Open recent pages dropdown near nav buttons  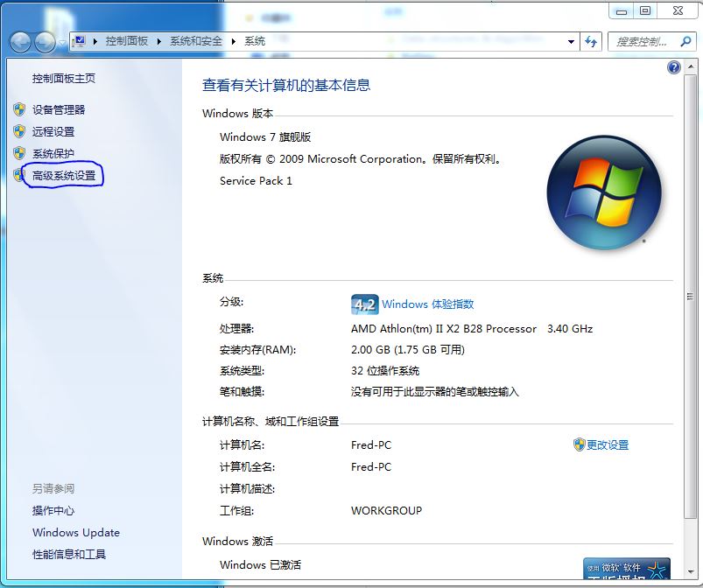point(62,43)
